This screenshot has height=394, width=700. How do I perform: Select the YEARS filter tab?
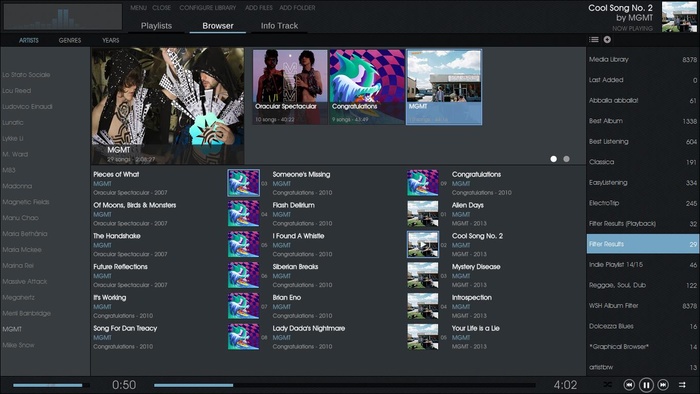111,40
